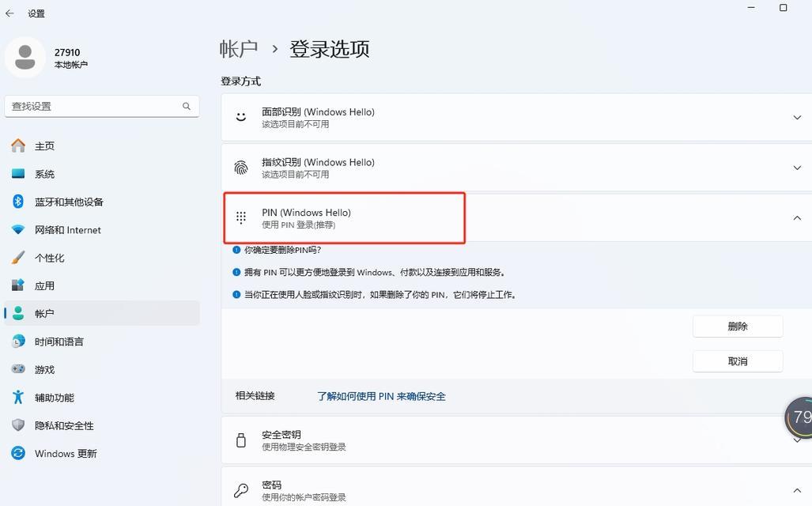Open 网络和 Internet settings

101,230
